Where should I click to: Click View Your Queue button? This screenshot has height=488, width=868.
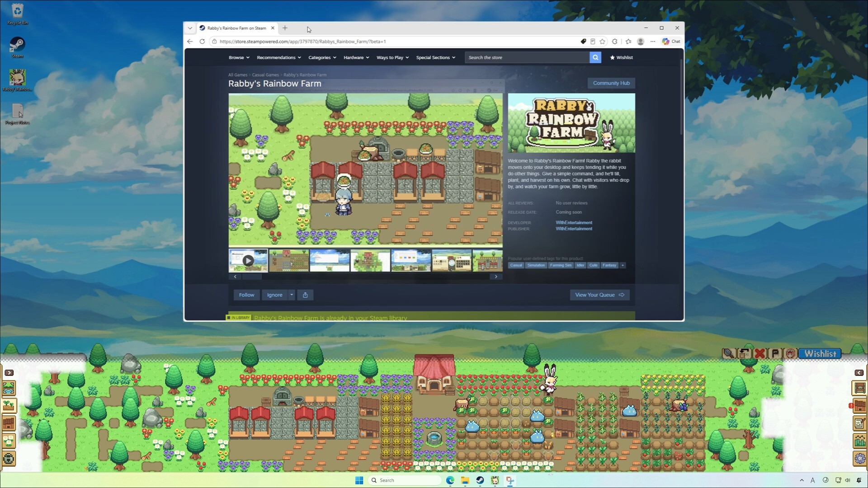599,295
